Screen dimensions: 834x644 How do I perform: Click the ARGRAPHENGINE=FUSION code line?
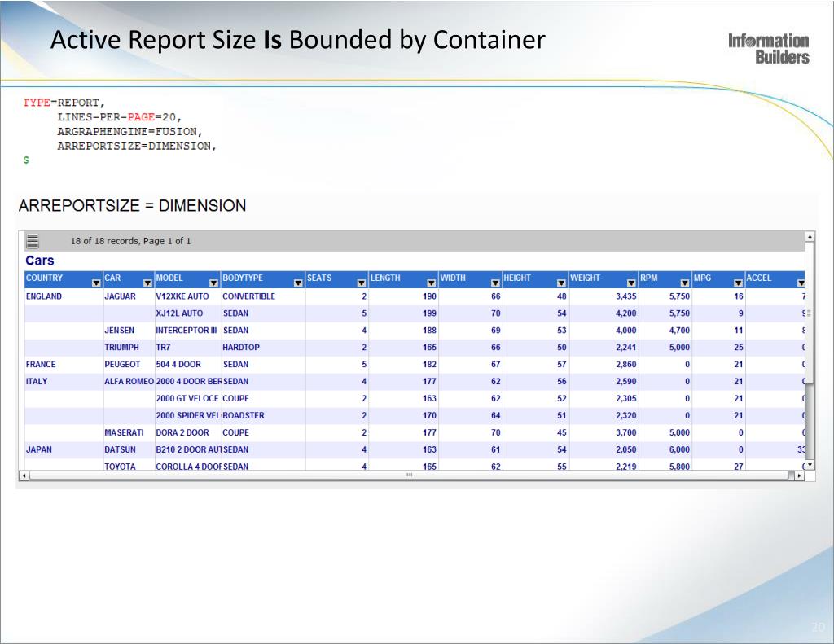129,131
